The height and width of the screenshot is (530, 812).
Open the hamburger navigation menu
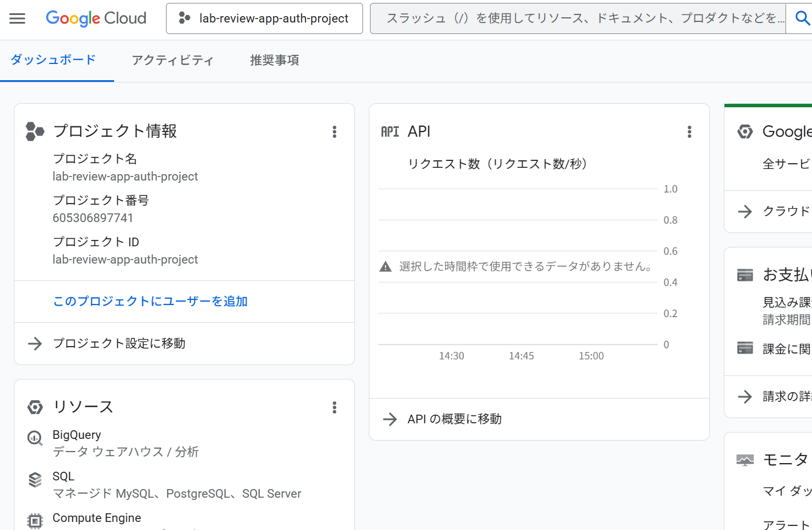17,18
